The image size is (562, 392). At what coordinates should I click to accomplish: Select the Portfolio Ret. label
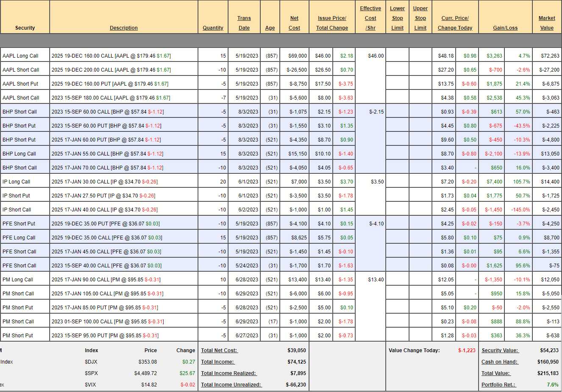[x=498, y=385]
